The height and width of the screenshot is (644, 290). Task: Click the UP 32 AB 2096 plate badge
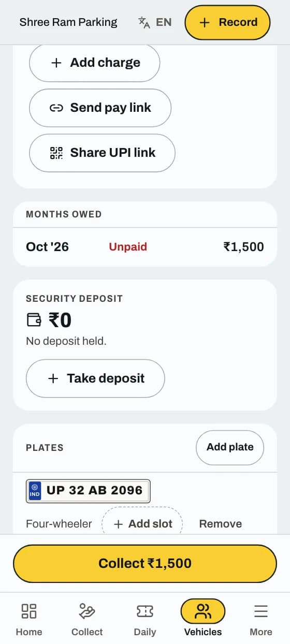pos(88,491)
